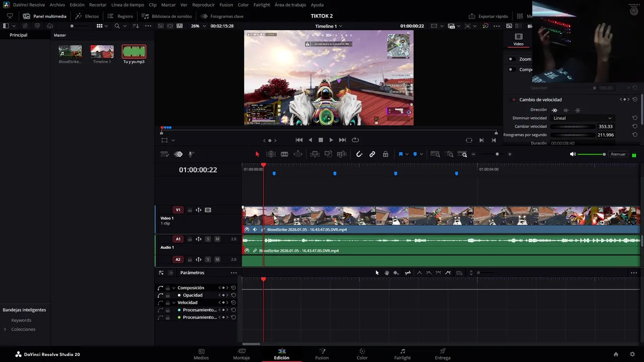Screen dimensions: 644x362
Task: Toggle the Panel multimedia button
Action: 45,16
